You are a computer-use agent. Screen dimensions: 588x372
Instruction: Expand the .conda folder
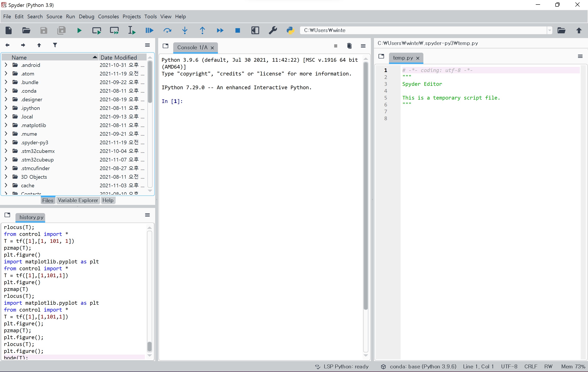coord(6,91)
